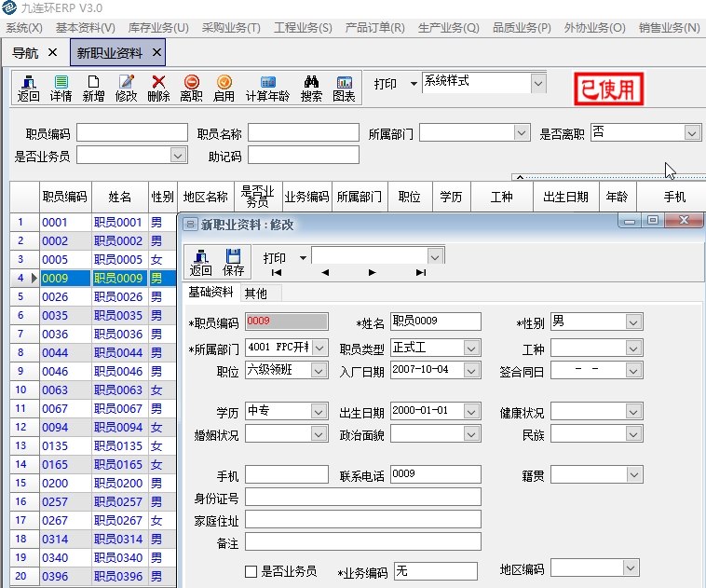Image resolution: width=706 pixels, height=588 pixels.
Task: Click employee code 0396 cell
Action: pyautogui.click(x=65, y=576)
